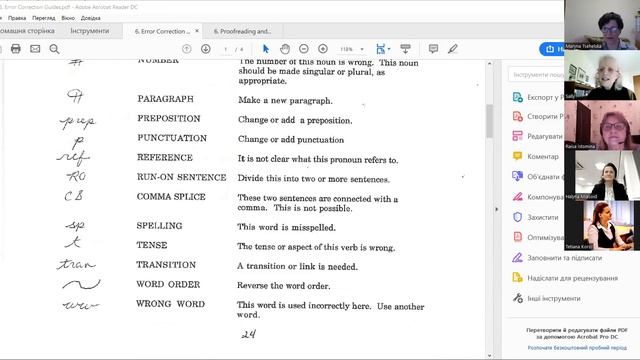Click the free trial link at bottom

click(x=577, y=348)
